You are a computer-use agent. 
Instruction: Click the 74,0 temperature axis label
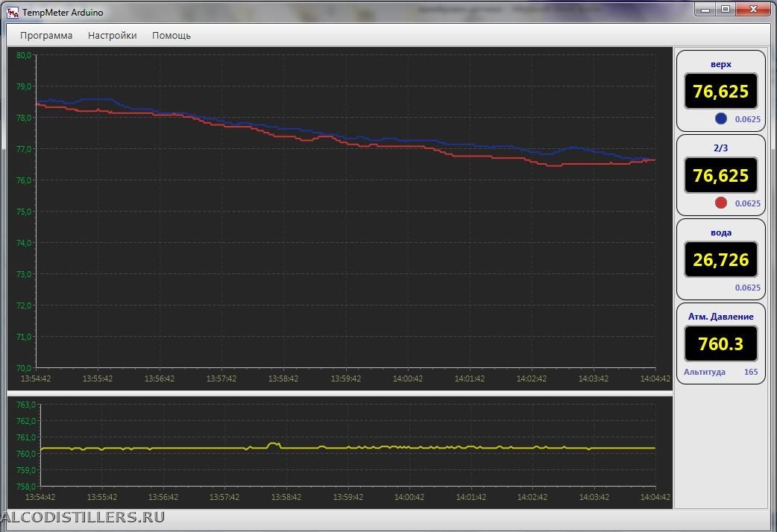[24, 243]
